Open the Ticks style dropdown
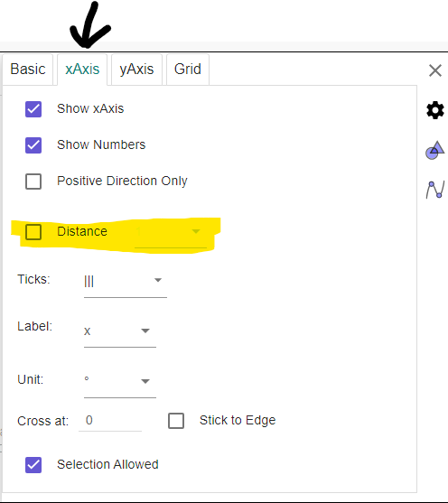The height and width of the screenshot is (503, 448). pyautogui.click(x=126, y=283)
